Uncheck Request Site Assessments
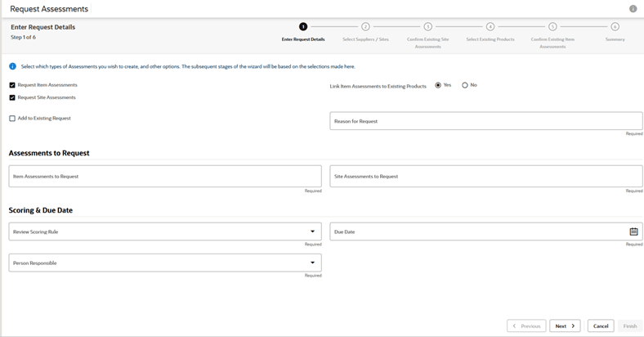Image resolution: width=644 pixels, height=337 pixels. (12, 98)
